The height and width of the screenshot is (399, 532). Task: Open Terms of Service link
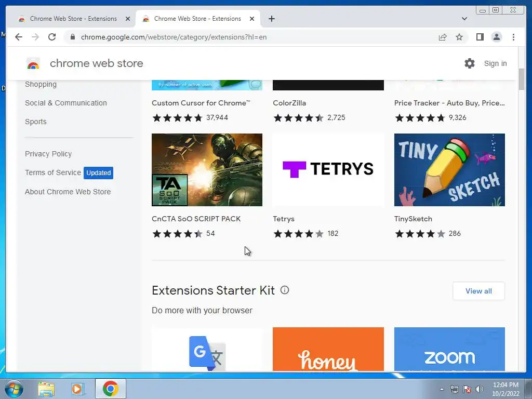(53, 172)
